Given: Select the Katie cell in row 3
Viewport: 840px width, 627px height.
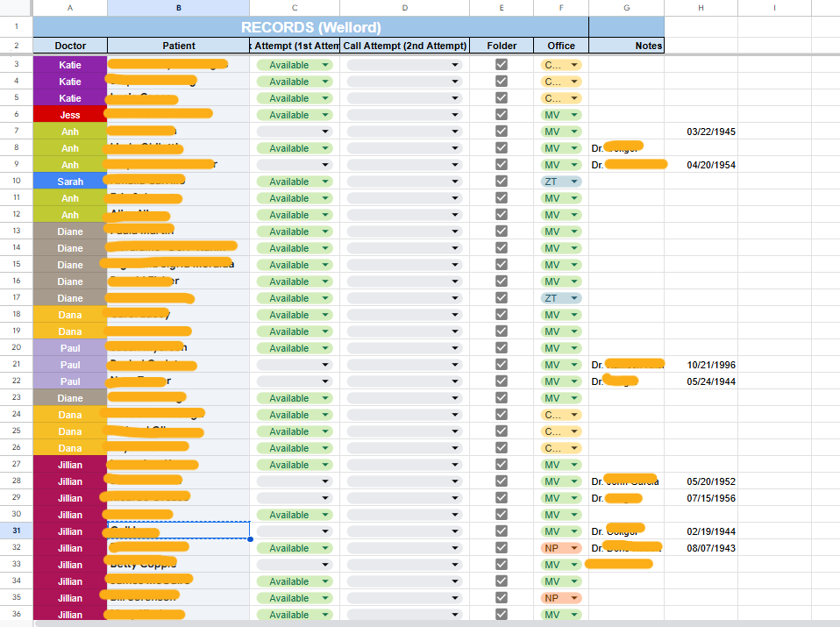Looking at the screenshot, I should (x=70, y=65).
